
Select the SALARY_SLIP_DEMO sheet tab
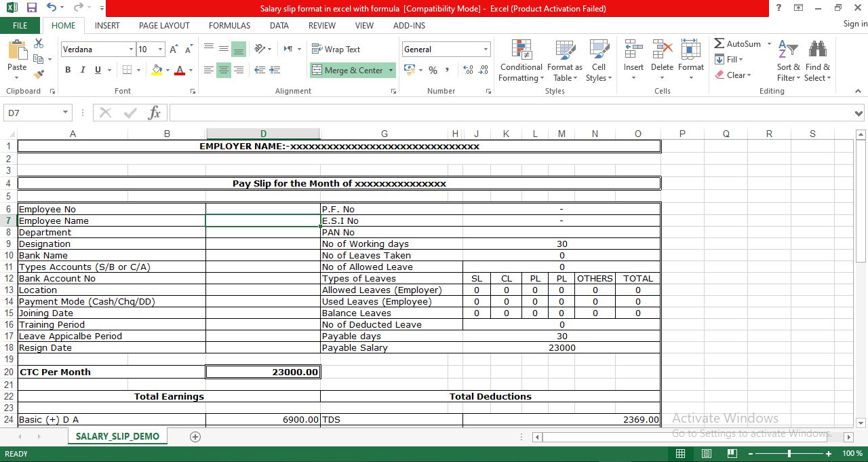point(117,436)
